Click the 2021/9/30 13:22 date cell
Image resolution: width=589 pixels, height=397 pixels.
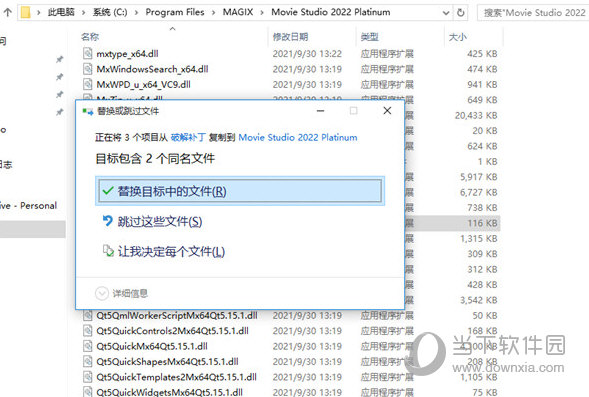pos(307,54)
